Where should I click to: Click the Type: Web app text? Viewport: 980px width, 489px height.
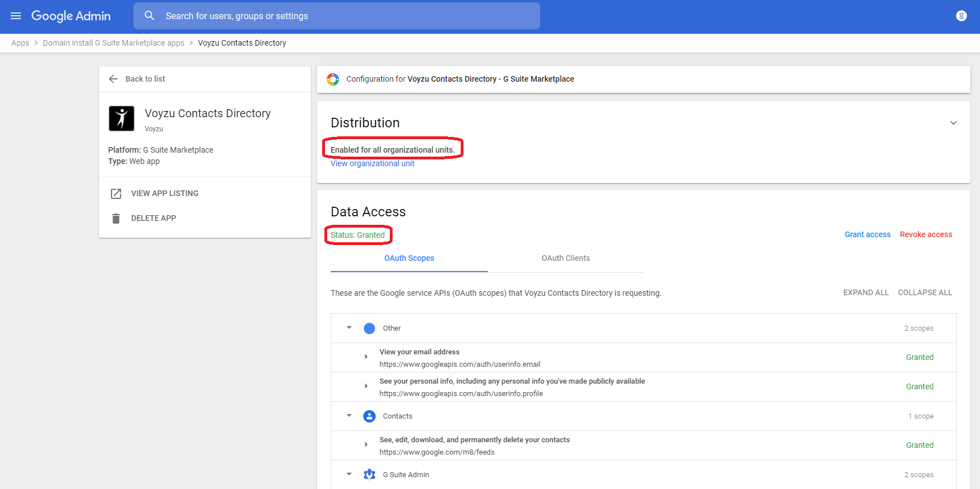coord(134,161)
